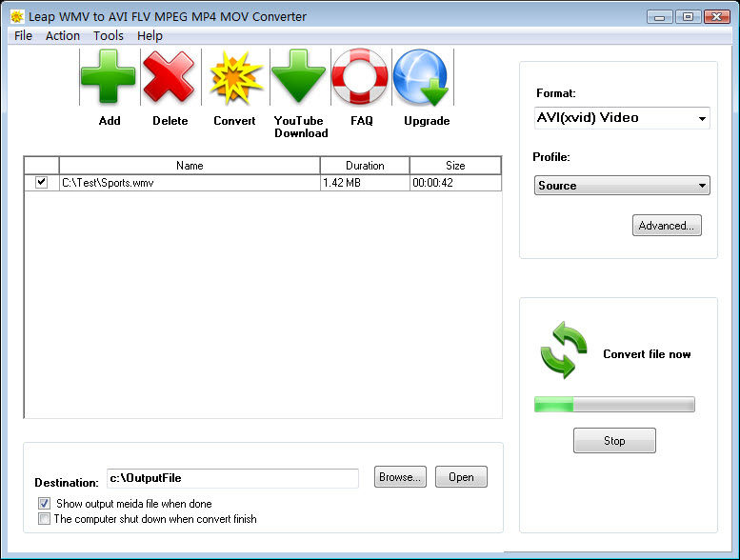This screenshot has width=740, height=560.
Task: Click the conversion progress bar
Action: tap(614, 405)
